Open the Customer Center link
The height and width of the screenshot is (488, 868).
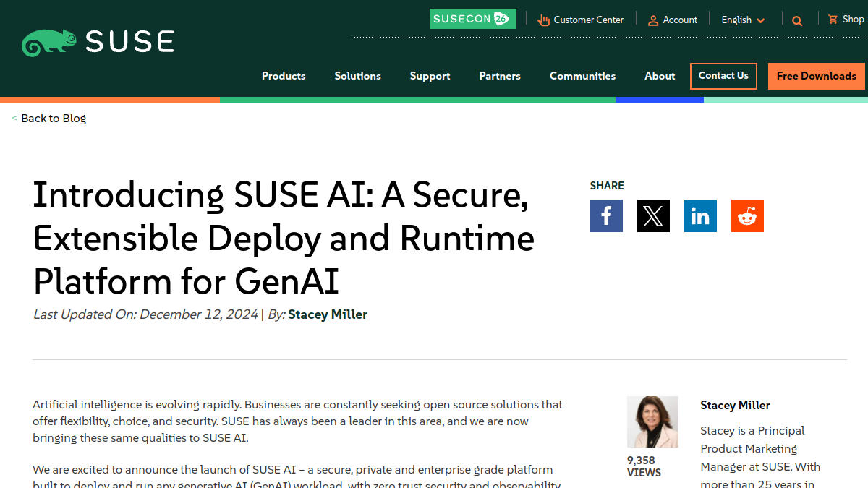click(x=588, y=20)
